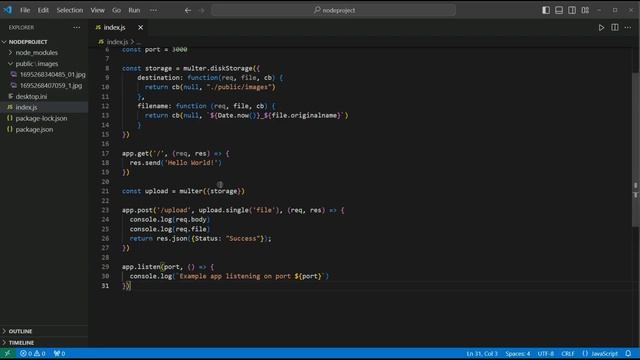The image size is (640, 360).
Task: Click the nodeproject search command center
Action: tap(333, 10)
